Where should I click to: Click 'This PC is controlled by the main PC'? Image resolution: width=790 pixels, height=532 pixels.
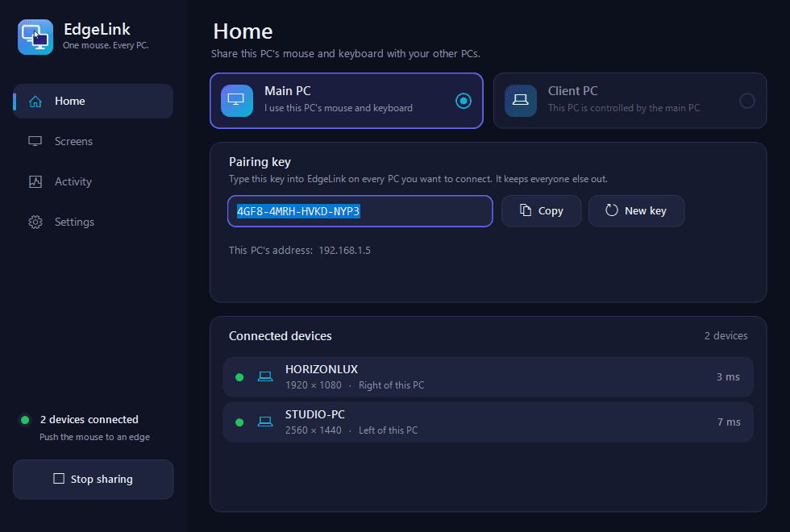[624, 108]
